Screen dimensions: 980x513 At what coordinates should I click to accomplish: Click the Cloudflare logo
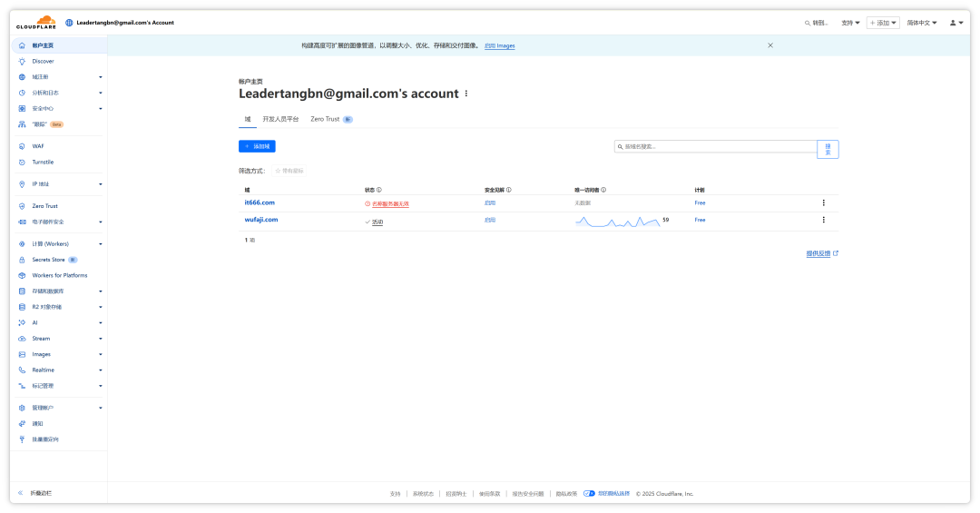point(36,23)
